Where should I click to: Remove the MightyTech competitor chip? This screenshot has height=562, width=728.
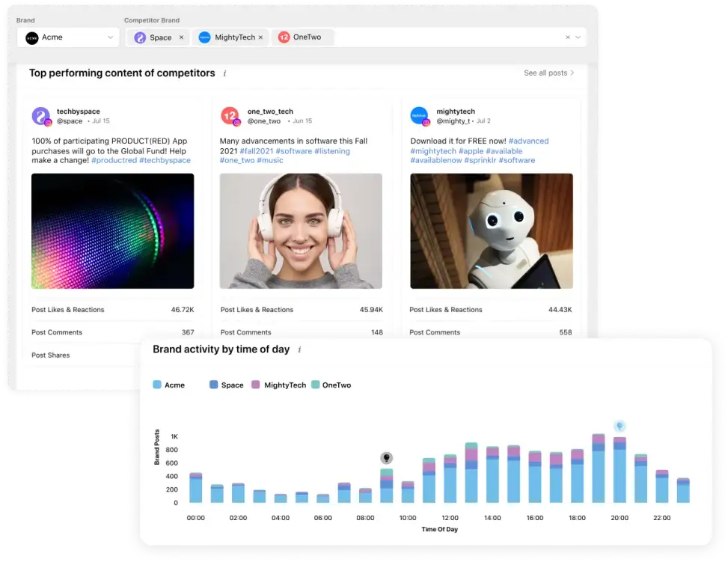pos(261,37)
